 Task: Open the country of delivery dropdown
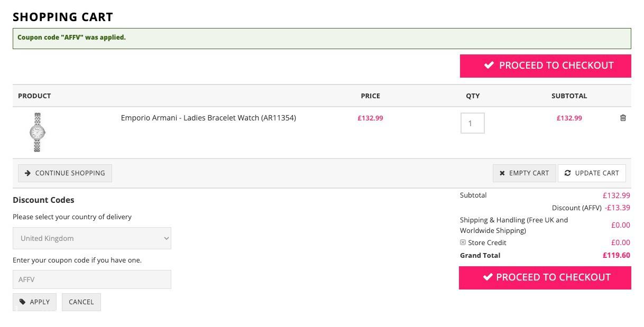92,238
